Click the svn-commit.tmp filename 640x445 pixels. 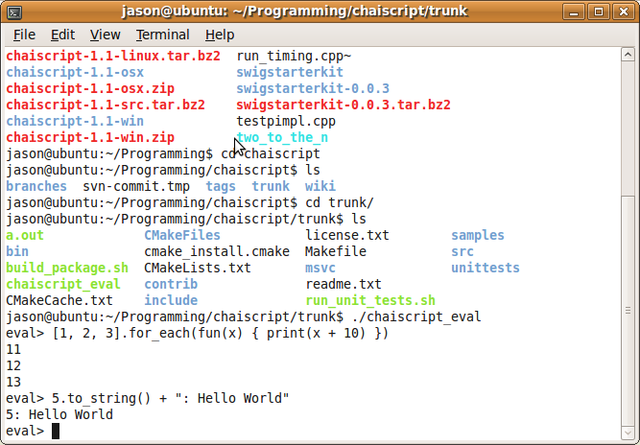point(136,186)
